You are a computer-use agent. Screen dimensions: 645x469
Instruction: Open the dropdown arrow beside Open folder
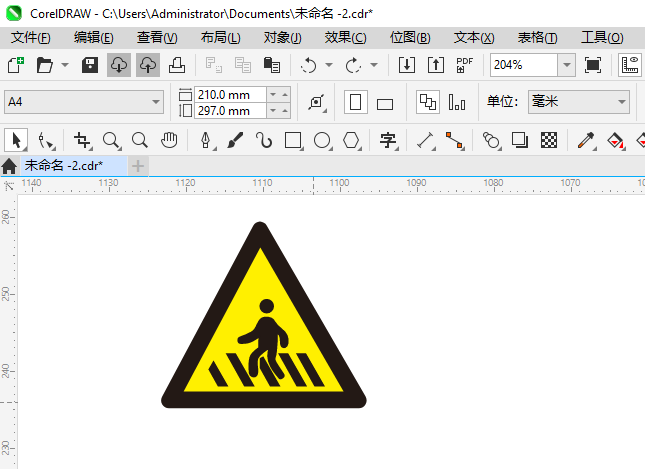65,65
